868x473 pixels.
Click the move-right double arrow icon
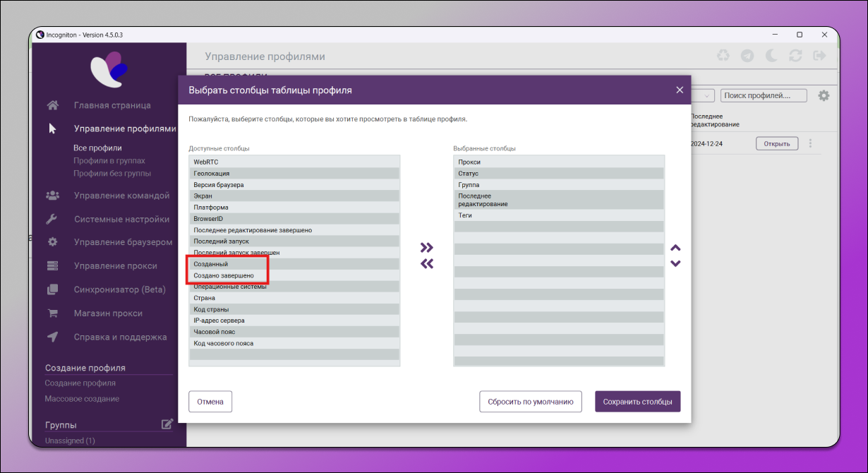tap(426, 248)
